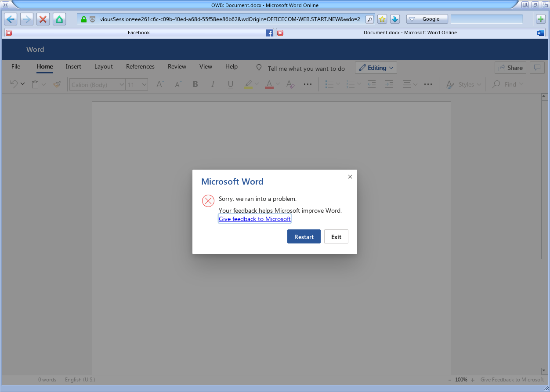Click the Exit button
The width and height of the screenshot is (550, 392).
pos(337,236)
